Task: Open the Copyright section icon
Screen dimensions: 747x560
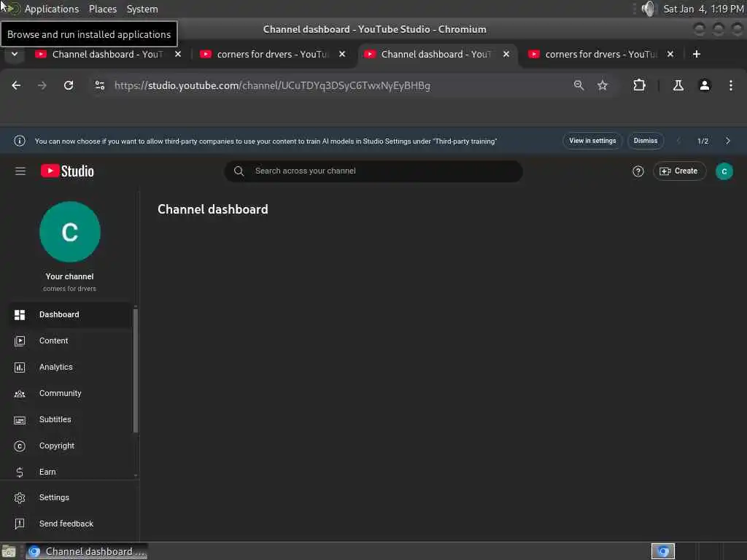Action: point(20,446)
